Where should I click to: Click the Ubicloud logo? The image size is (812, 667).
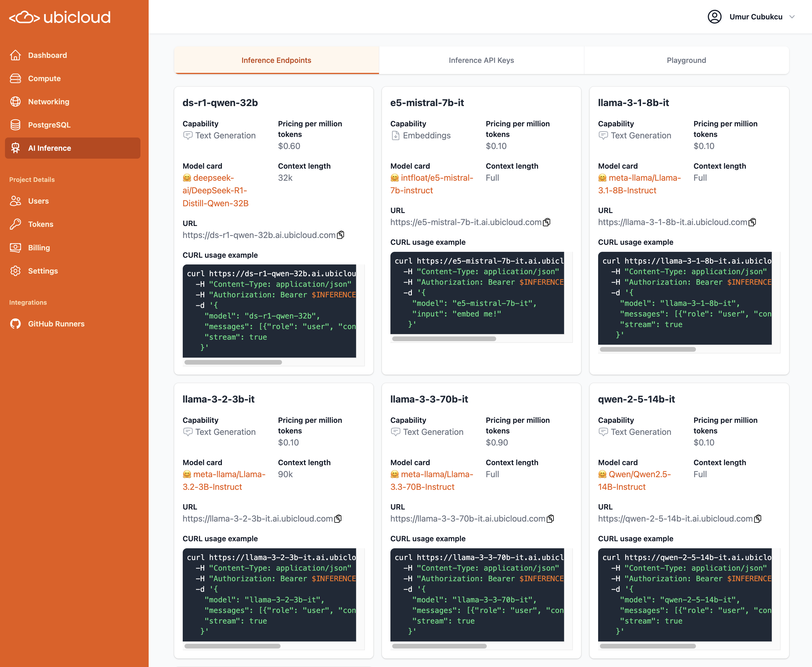coord(60,17)
